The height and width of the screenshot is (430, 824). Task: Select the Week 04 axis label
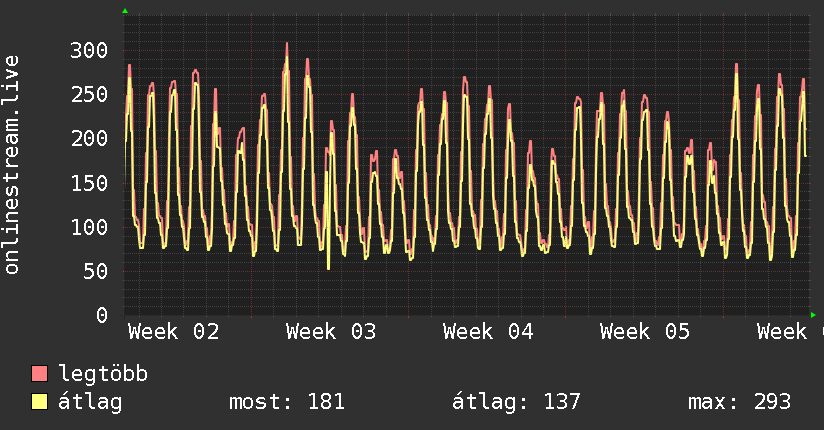coord(488,332)
